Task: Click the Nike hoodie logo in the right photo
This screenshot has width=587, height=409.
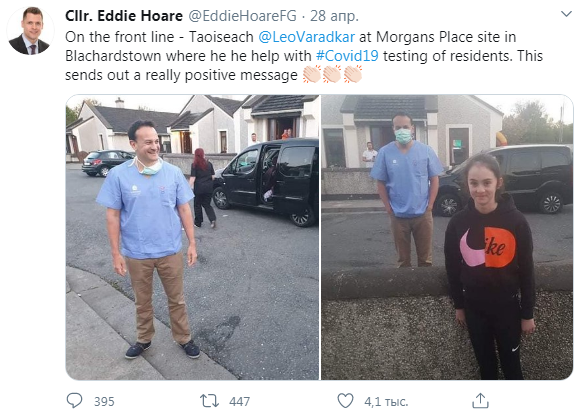Action: [x=487, y=247]
